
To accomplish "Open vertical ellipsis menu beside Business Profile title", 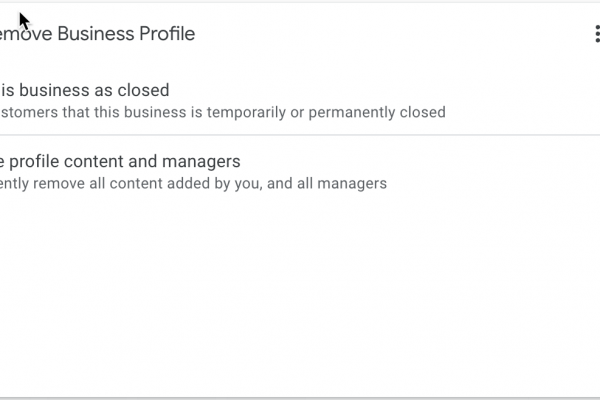I will (596, 34).
